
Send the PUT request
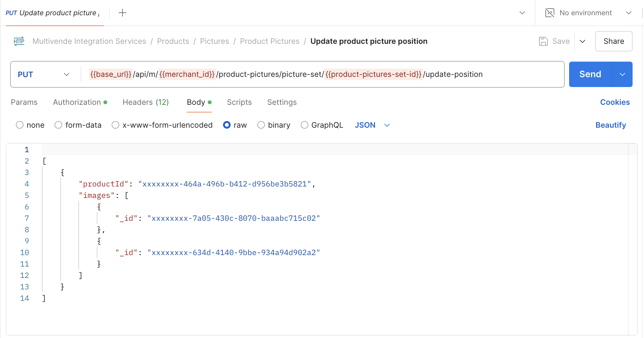pyautogui.click(x=590, y=74)
